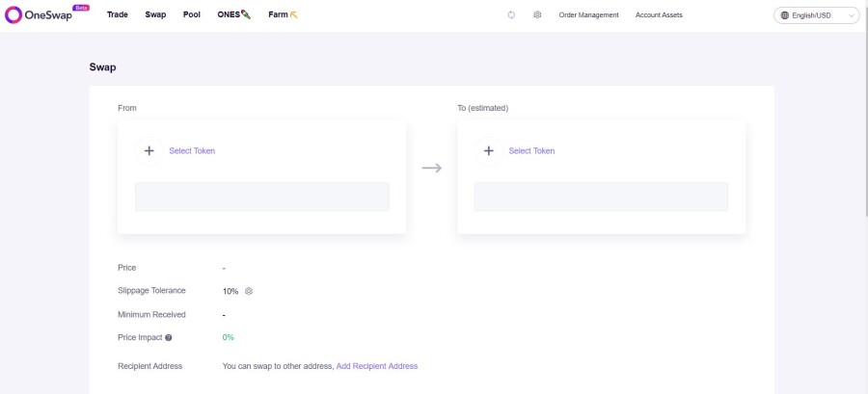The width and height of the screenshot is (868, 394).
Task: Expand the English/USD language dropdown
Action: tap(817, 15)
